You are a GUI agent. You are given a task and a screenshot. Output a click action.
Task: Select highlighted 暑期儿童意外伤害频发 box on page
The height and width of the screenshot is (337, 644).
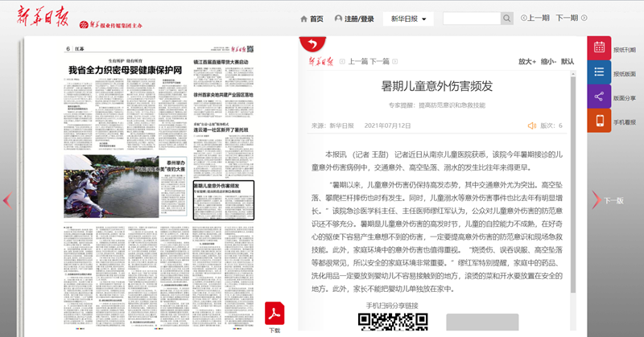[224, 200]
